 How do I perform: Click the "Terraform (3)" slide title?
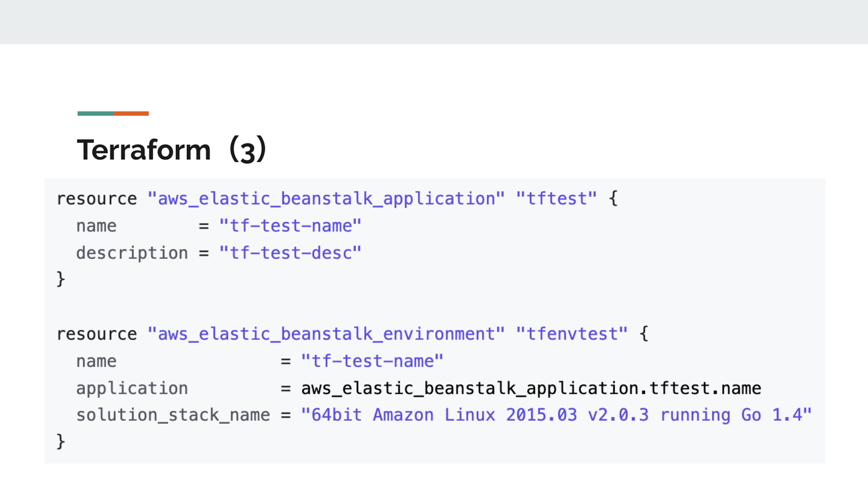click(x=171, y=150)
